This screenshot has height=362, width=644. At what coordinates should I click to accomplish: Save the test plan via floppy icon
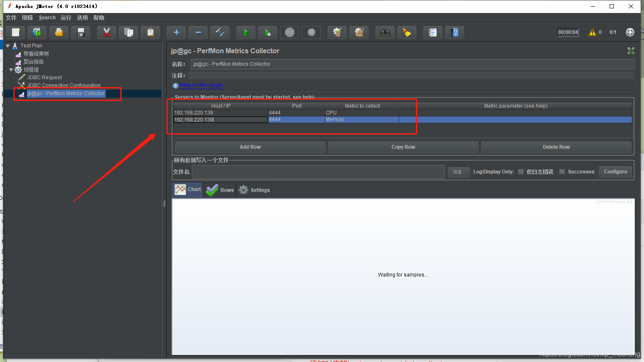[x=81, y=32]
